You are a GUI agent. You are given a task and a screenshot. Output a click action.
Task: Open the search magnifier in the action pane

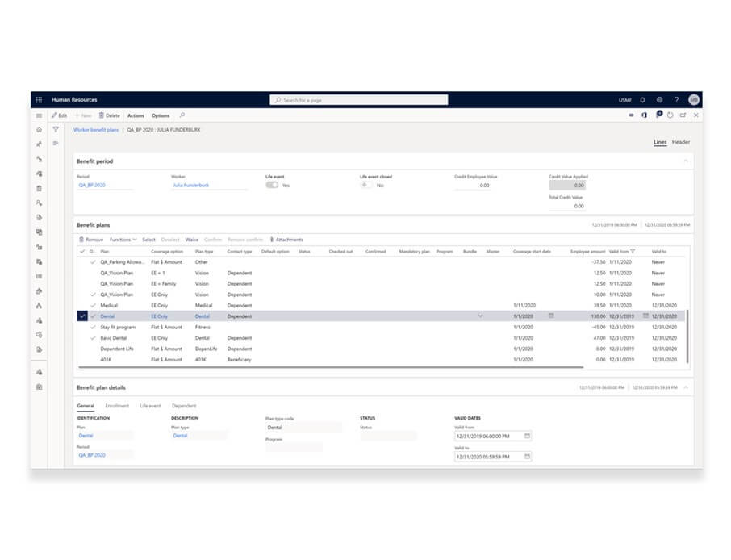(x=182, y=115)
